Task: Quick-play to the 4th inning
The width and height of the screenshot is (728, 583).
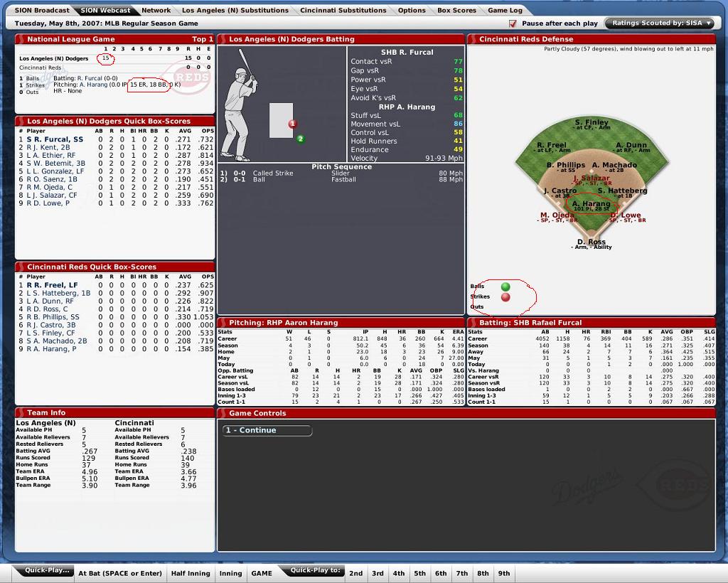Action: tap(398, 573)
